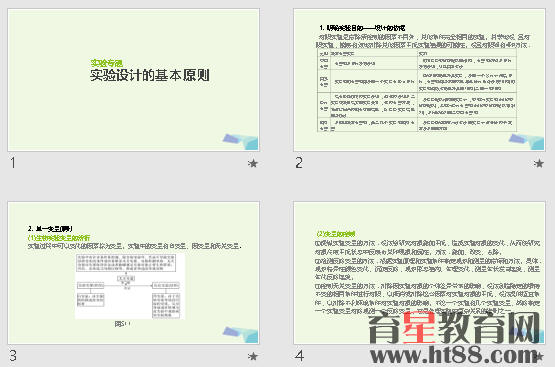The image size is (555, 367).
Task: Select slide 3 thumbnail with flowchart diagram
Action: click(133, 273)
